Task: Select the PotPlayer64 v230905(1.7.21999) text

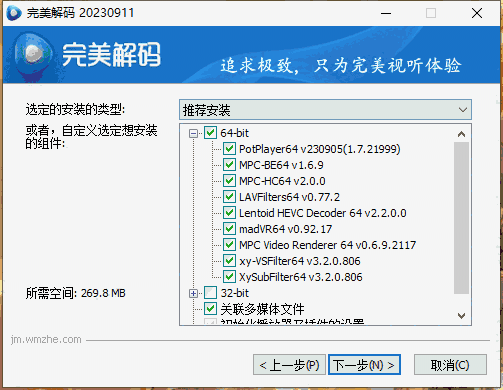Action: [x=320, y=149]
